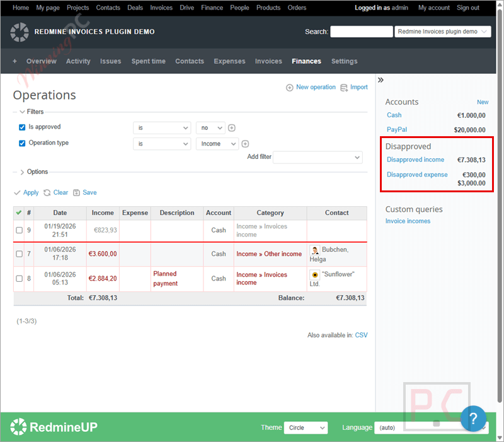
Task: Open the Cash account link
Action: point(394,115)
